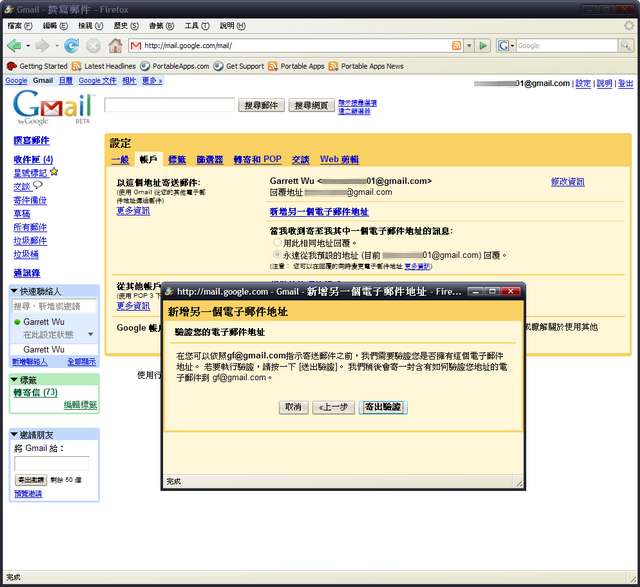The image size is (640, 587).
Task: Open the 工具 (T) menu
Action: point(197,26)
